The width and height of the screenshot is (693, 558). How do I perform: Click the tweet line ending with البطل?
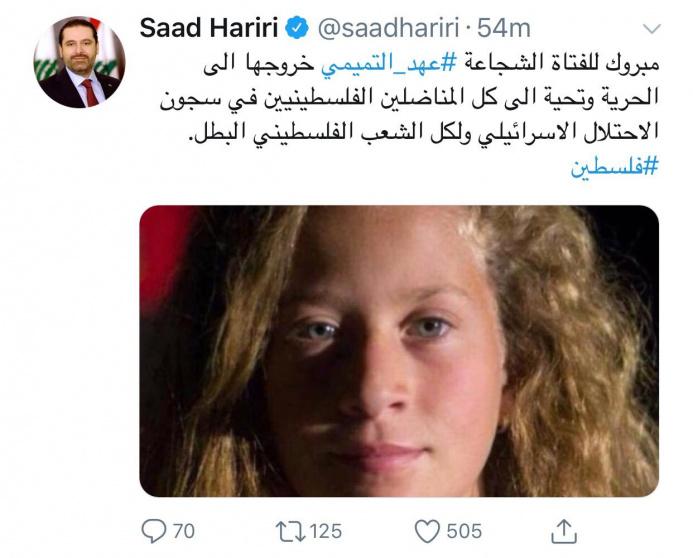point(424,132)
